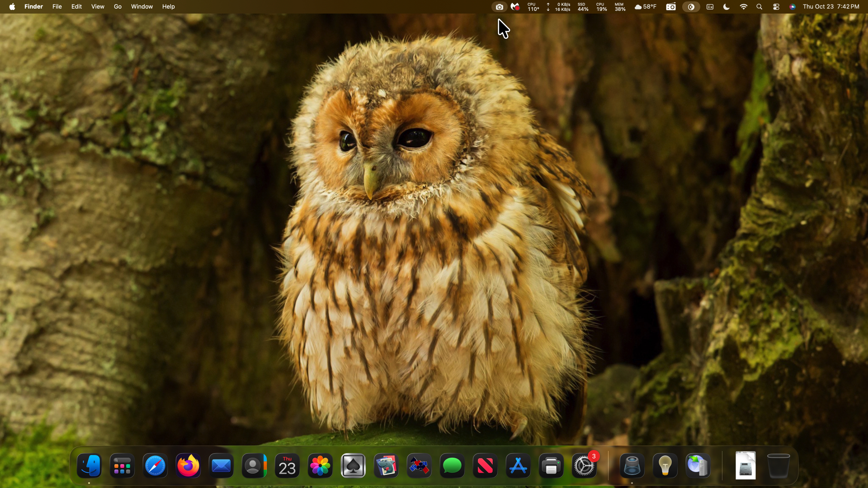This screenshot has height=488, width=868.
Task: Open the Photos app icon
Action: tap(320, 466)
